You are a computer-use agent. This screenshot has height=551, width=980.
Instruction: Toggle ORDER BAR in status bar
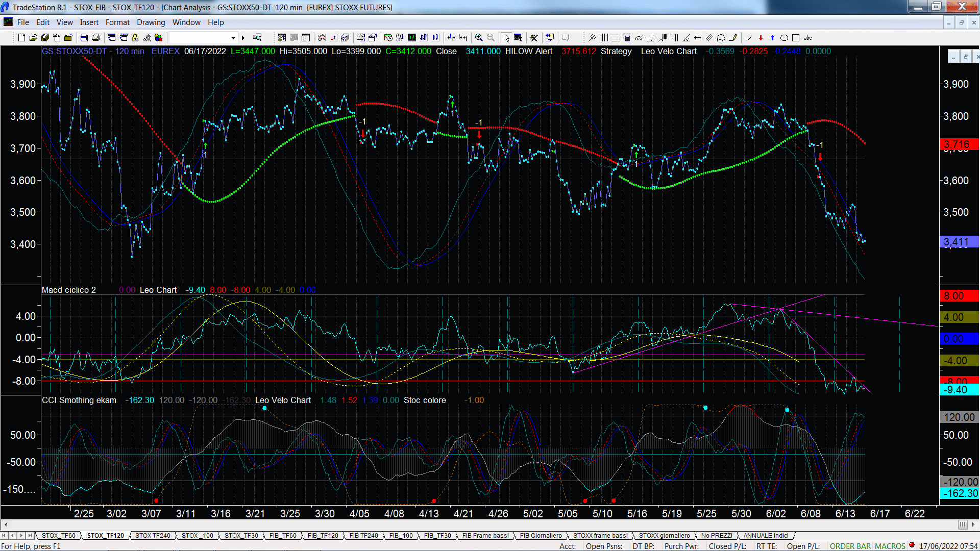pos(850,546)
